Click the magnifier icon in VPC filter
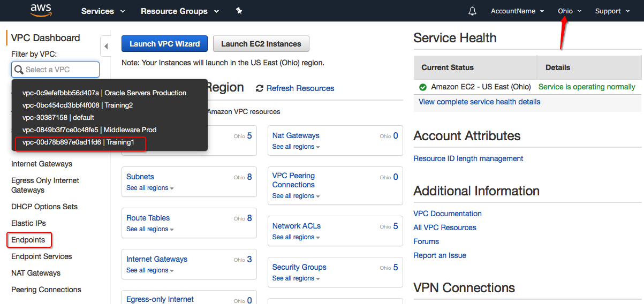 pyautogui.click(x=19, y=70)
